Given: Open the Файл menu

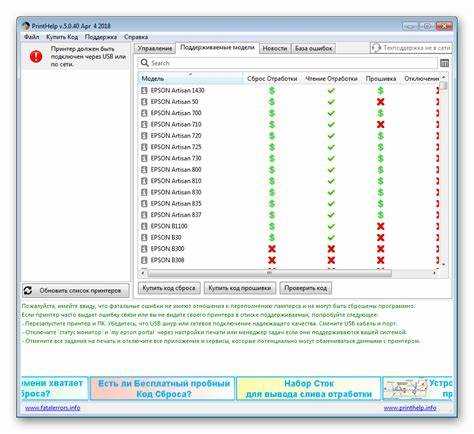Looking at the screenshot, I should [32, 37].
